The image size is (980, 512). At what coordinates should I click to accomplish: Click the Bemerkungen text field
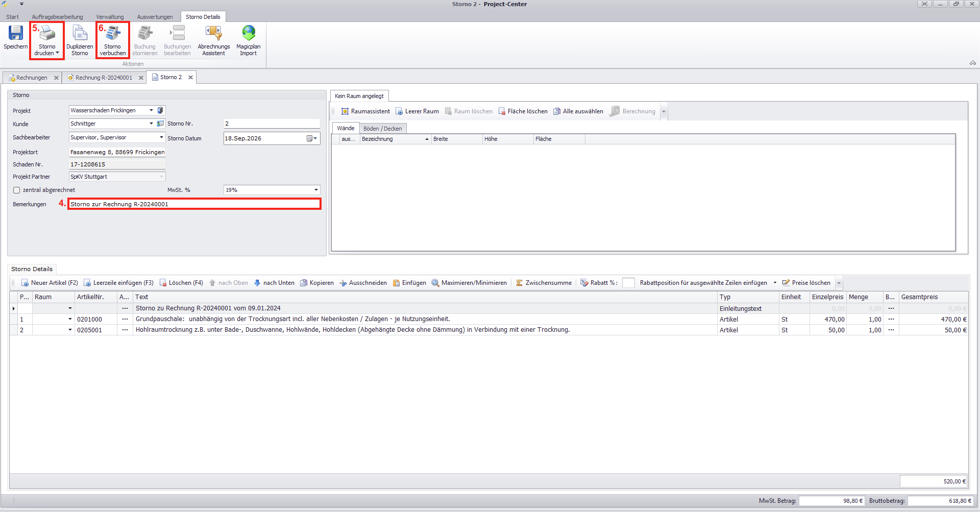pos(194,204)
